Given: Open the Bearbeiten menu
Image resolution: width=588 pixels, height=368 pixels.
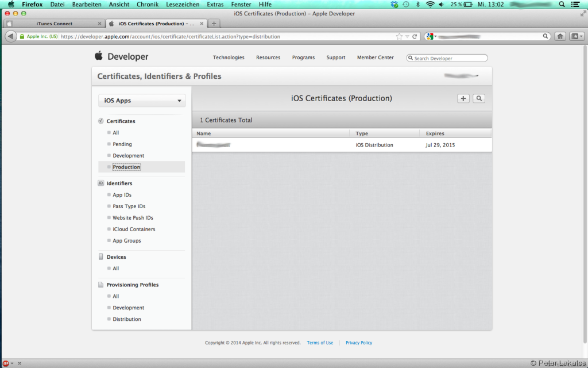Looking at the screenshot, I should tap(87, 5).
